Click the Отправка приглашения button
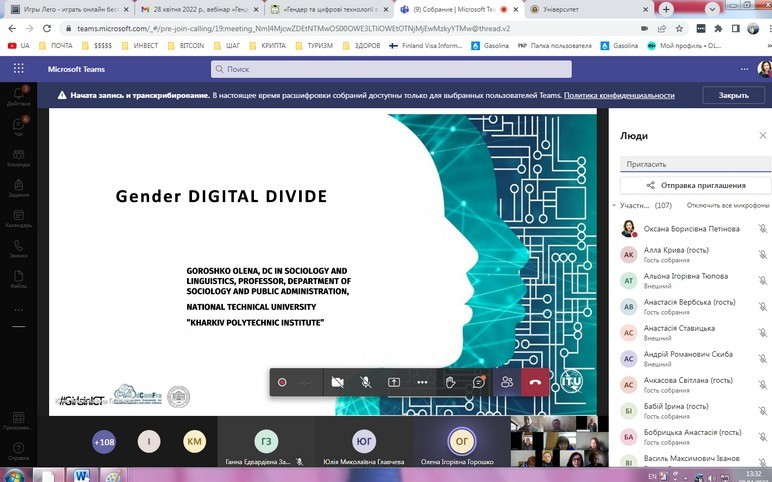 (x=695, y=185)
